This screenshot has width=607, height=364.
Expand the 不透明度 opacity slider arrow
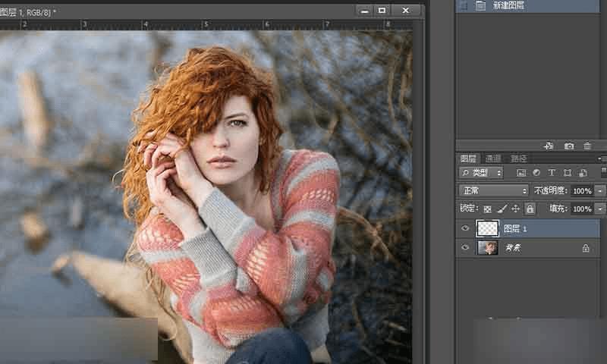600,190
